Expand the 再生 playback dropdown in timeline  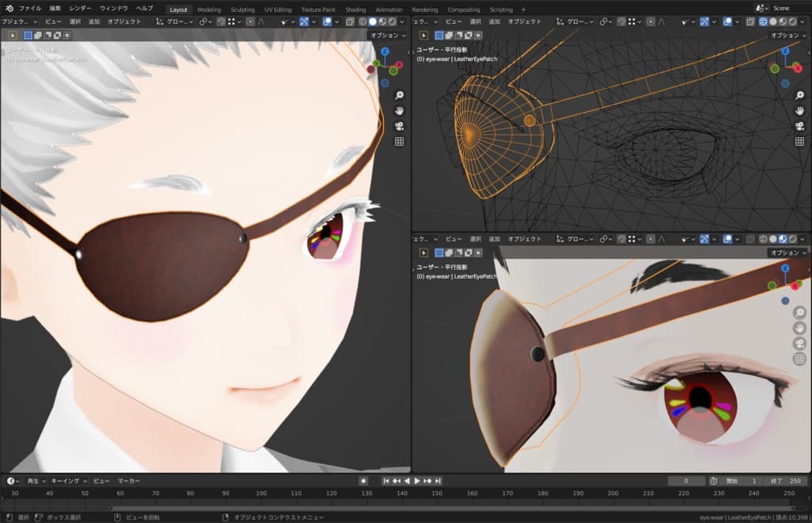35,481
